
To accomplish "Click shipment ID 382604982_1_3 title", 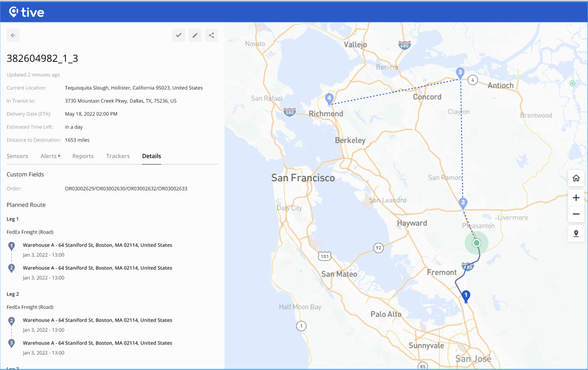I will click(x=42, y=58).
